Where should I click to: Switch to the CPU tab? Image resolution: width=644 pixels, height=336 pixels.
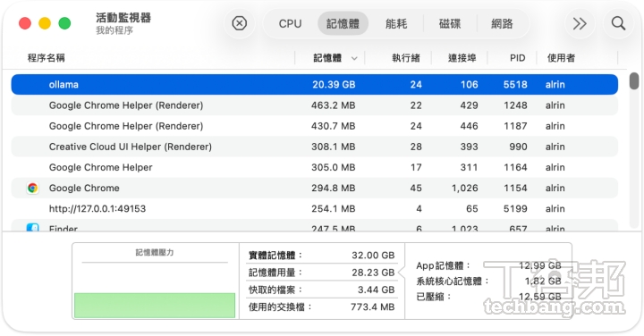point(290,24)
